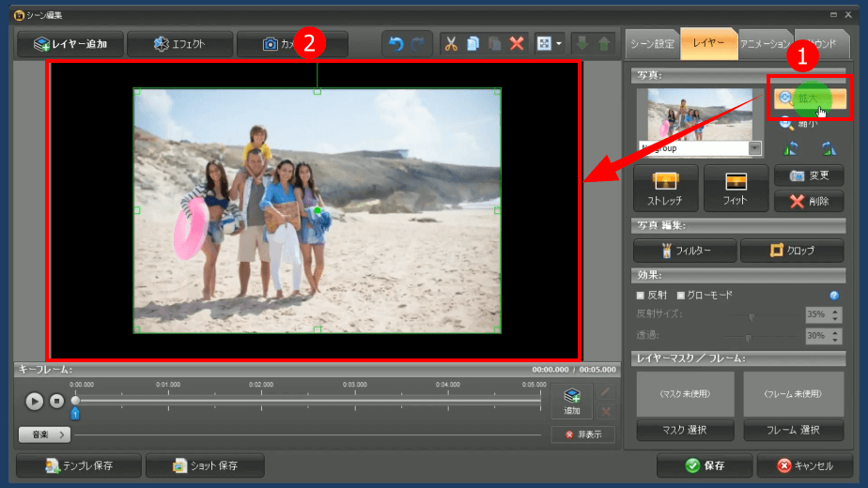Open the photo name dropdown under thumbnail
Screen dimensions: 868x488
[754, 148]
